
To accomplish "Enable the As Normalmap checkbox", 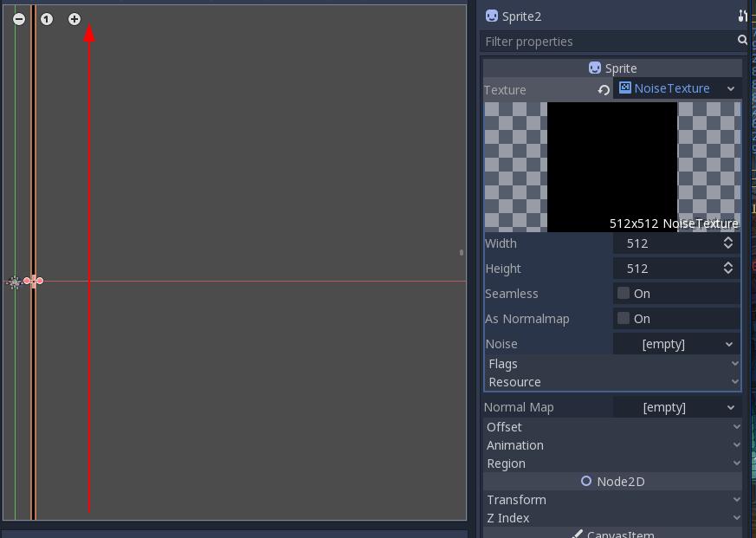I will pyautogui.click(x=623, y=318).
